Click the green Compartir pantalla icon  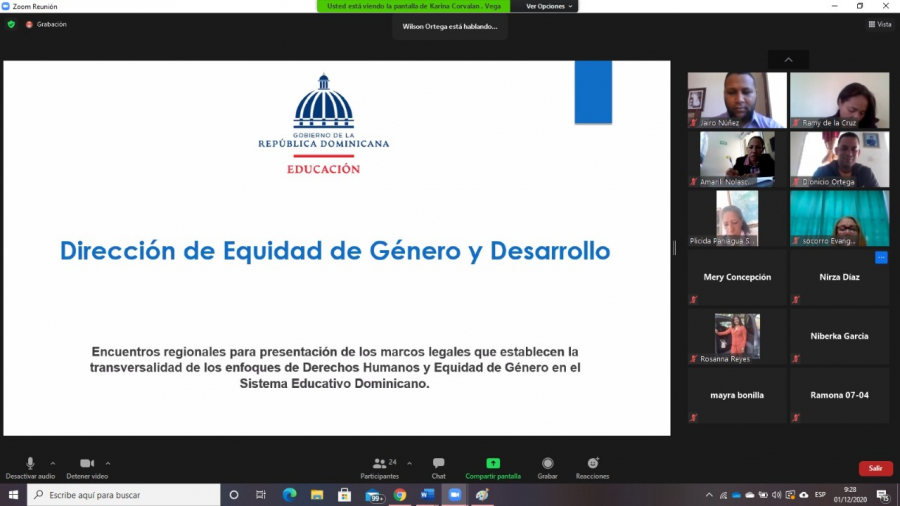pos(493,467)
